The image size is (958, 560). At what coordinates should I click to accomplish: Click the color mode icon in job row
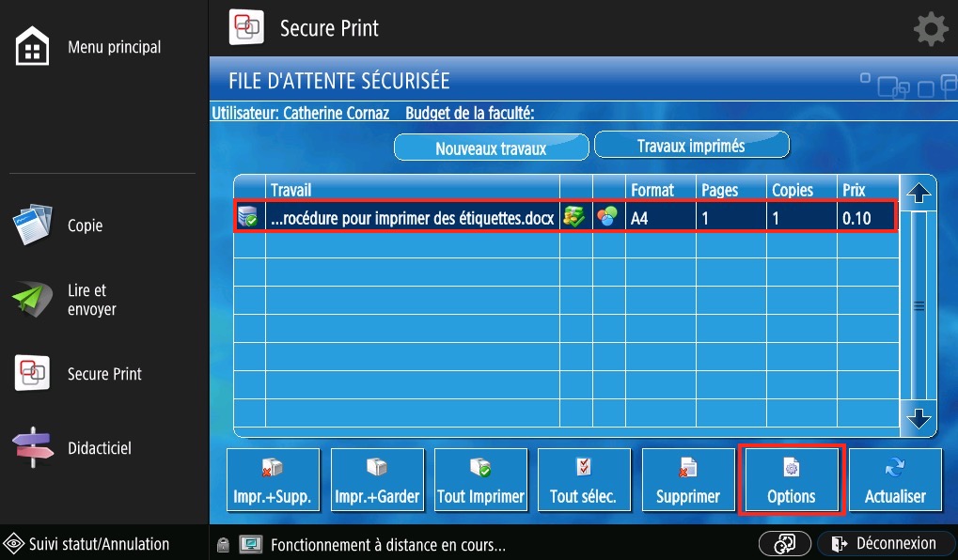pos(609,218)
